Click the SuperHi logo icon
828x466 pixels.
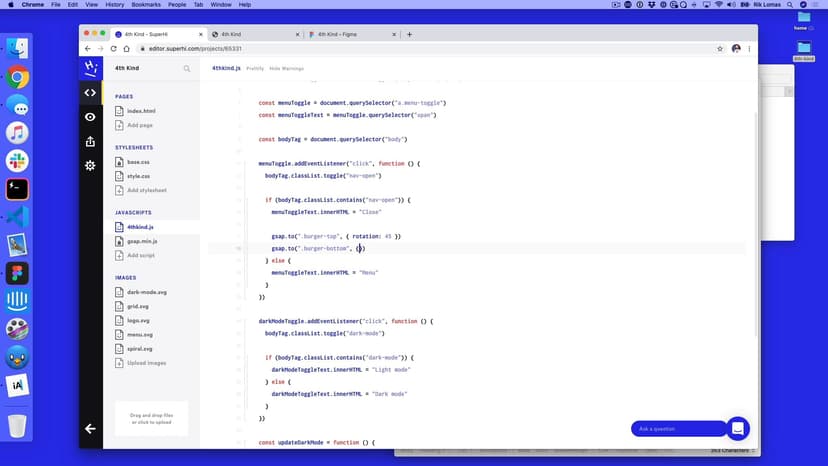pyautogui.click(x=90, y=68)
